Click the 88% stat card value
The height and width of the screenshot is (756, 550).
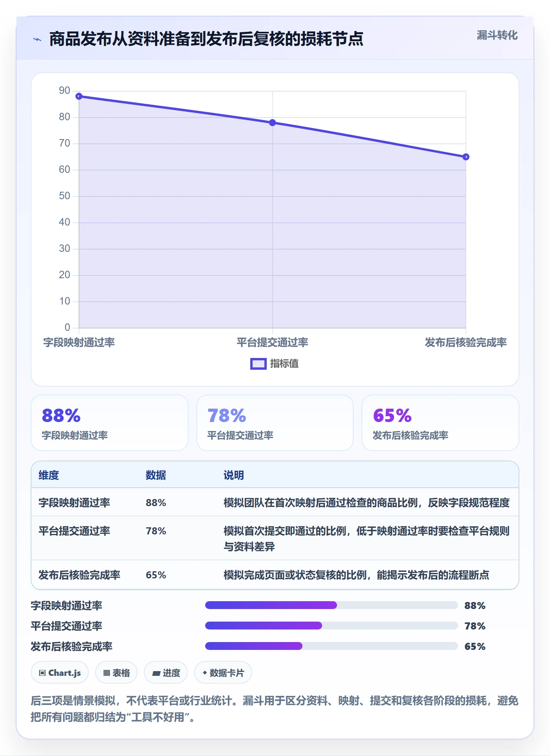(x=61, y=415)
